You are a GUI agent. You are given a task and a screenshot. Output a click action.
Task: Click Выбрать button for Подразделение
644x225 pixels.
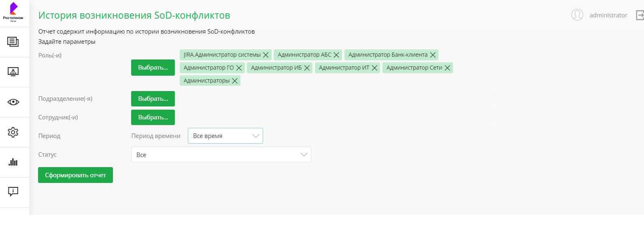[153, 99]
